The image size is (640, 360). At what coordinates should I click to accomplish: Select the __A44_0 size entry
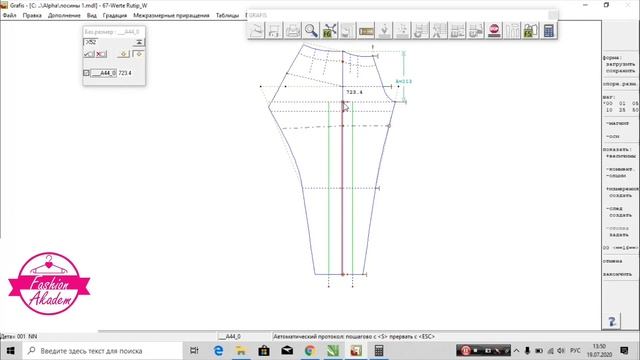103,73
